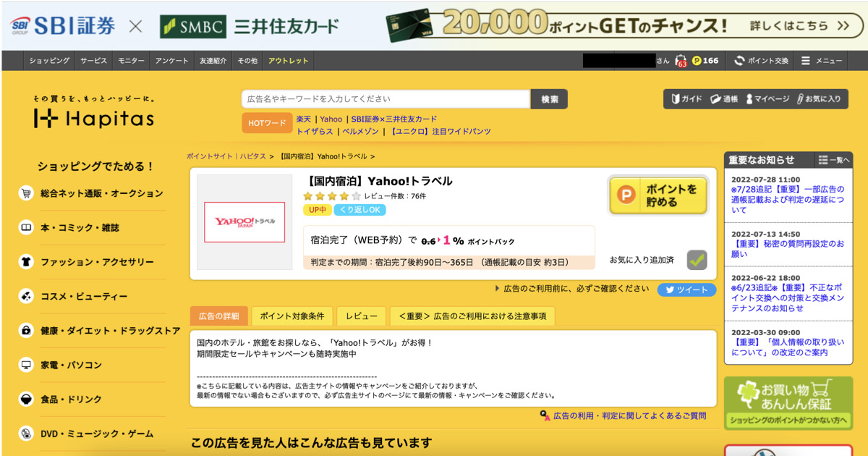
Task: Focus the keyword search input field
Action: pyautogui.click(x=386, y=99)
